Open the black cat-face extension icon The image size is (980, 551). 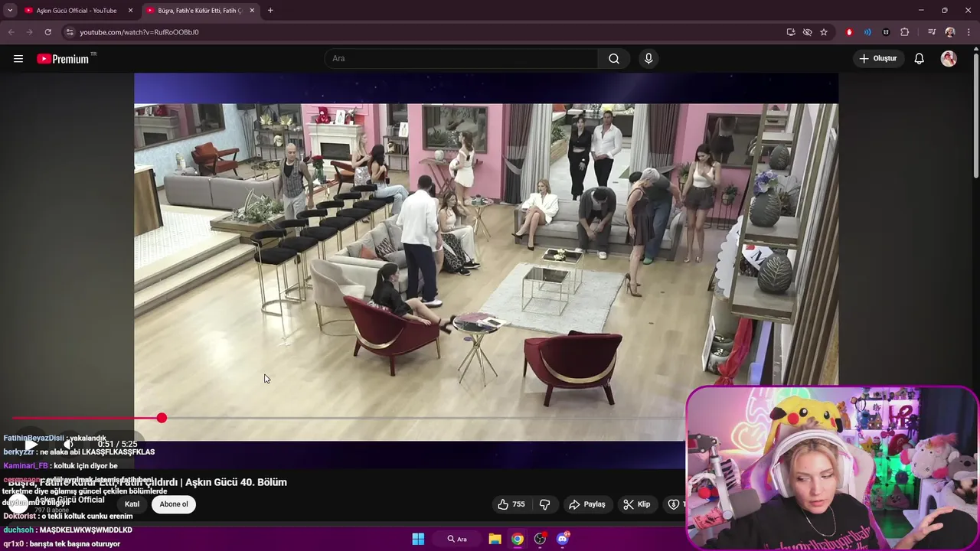886,32
